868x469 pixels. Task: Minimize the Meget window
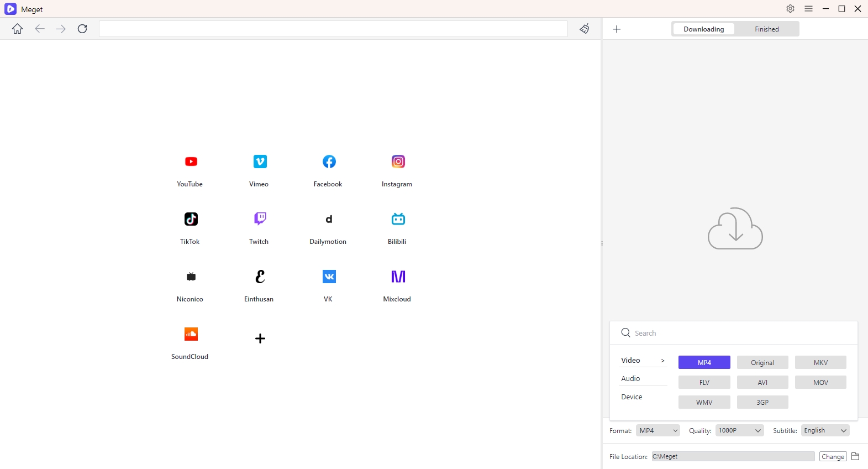(x=825, y=9)
